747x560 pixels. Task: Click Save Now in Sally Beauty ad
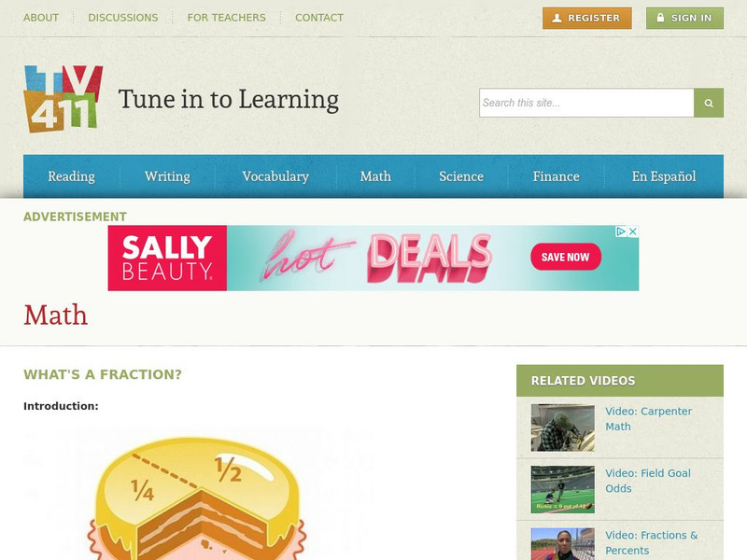566,257
